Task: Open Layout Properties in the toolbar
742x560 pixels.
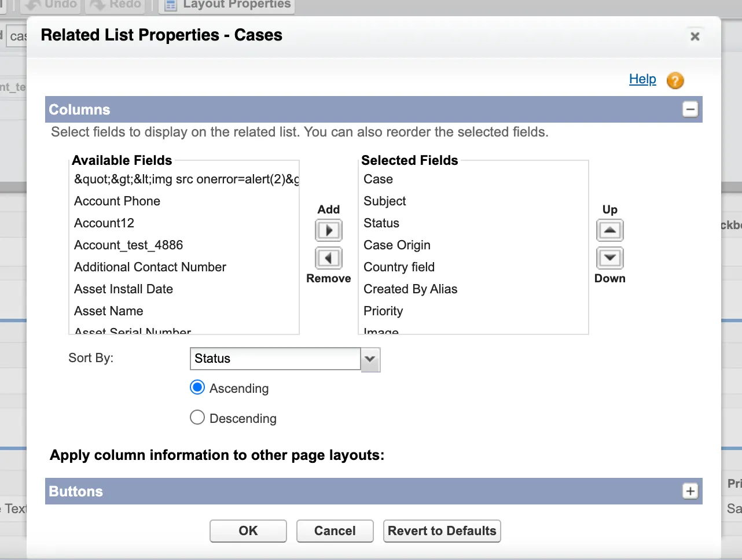Action: [229, 5]
